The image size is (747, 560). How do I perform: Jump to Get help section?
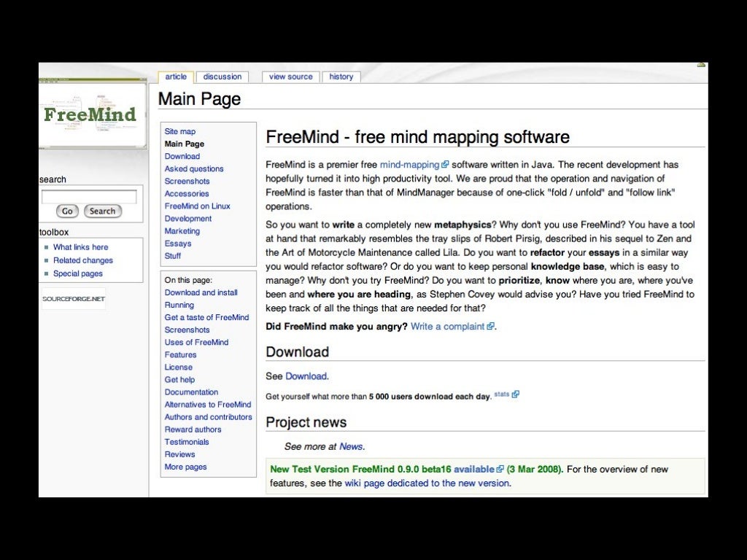pyautogui.click(x=179, y=379)
